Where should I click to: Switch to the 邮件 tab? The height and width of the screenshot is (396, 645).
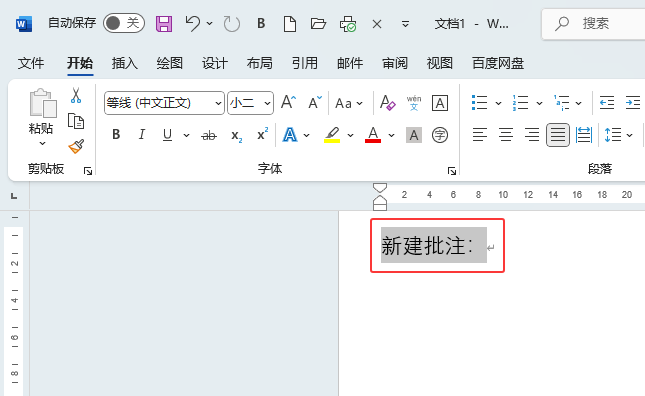click(x=350, y=63)
